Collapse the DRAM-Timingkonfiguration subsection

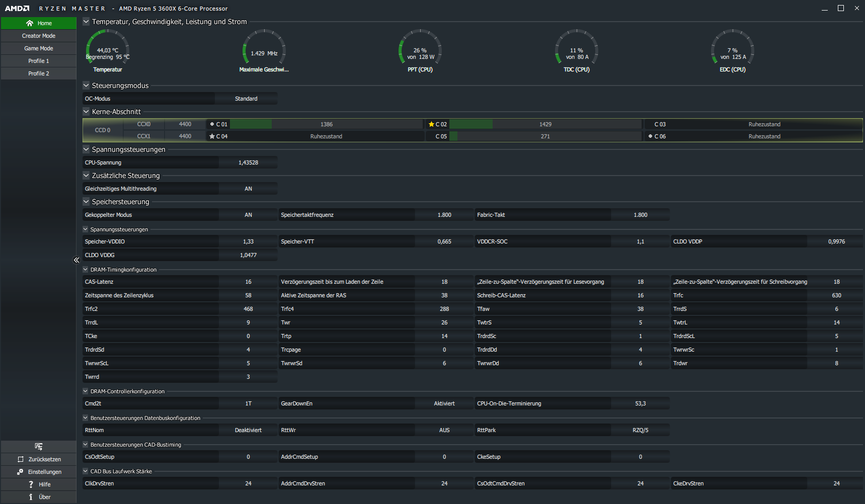tap(86, 270)
